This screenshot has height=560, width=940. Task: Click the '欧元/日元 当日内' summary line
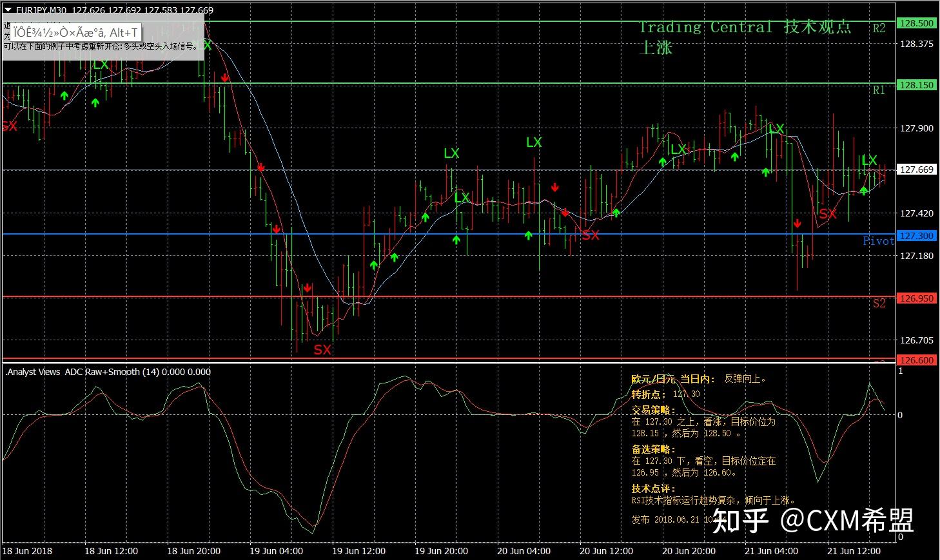699,379
